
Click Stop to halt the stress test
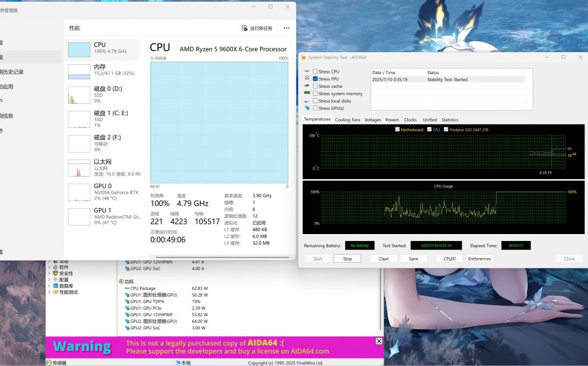347,258
